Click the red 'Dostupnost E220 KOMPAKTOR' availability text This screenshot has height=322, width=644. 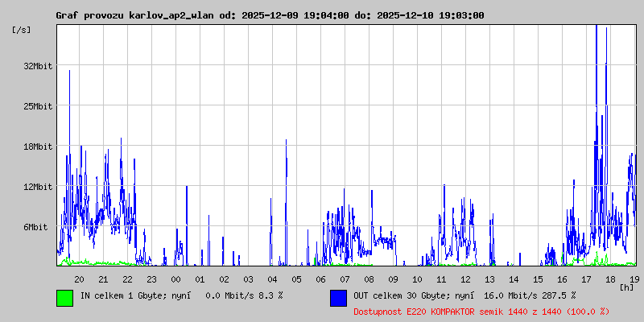tap(481, 312)
